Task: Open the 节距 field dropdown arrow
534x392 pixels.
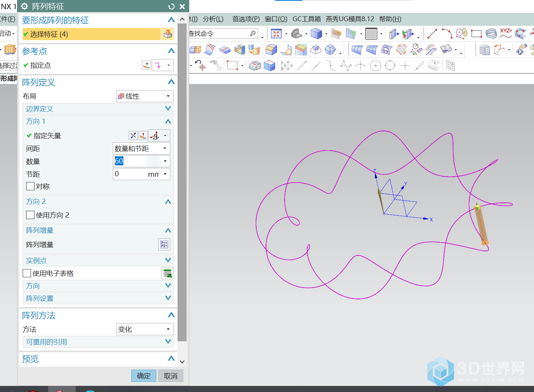Action: tap(165, 174)
